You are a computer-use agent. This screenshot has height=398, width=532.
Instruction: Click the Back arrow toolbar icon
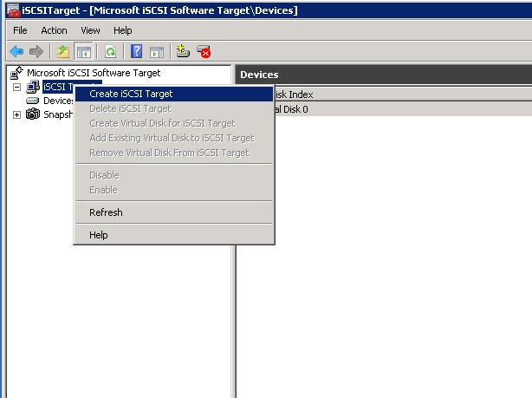point(16,52)
